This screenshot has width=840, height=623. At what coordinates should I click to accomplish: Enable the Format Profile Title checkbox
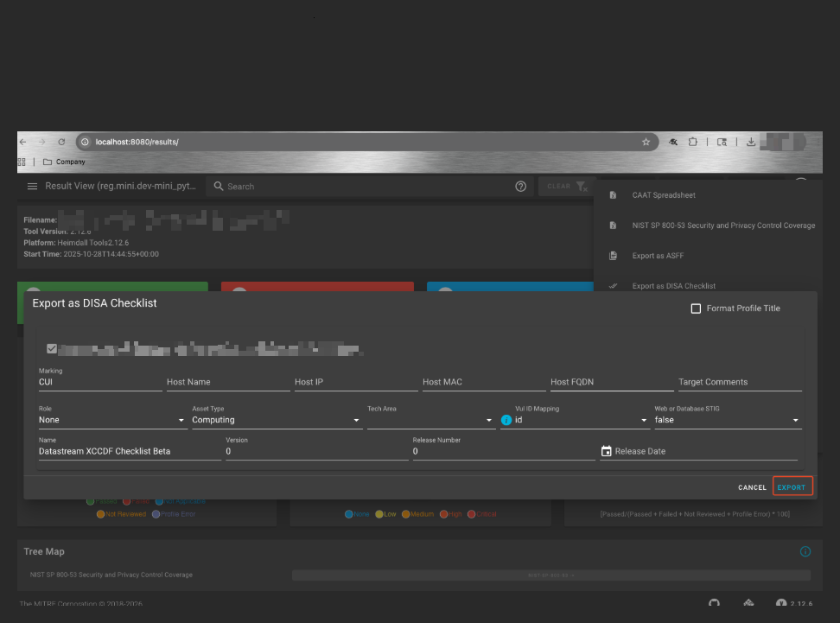(695, 308)
